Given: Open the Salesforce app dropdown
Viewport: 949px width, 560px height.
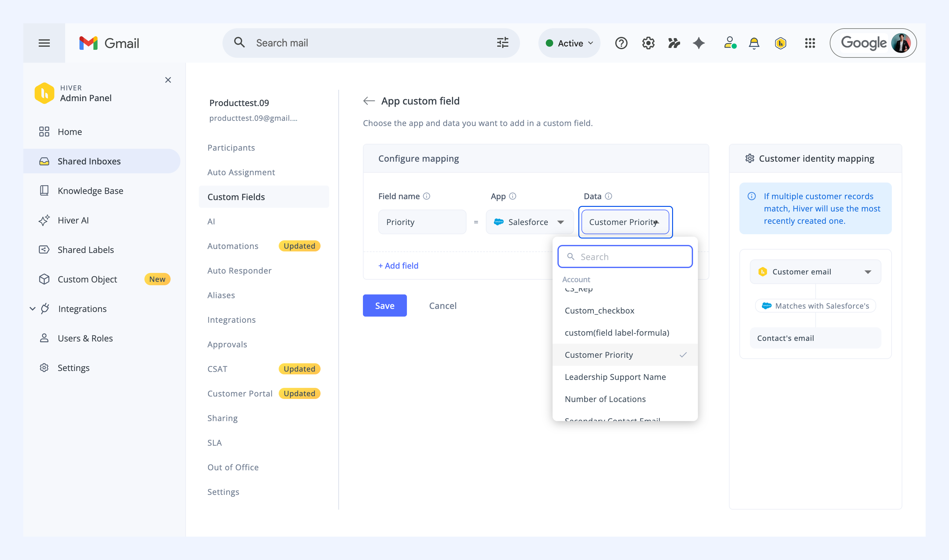Looking at the screenshot, I should point(530,222).
